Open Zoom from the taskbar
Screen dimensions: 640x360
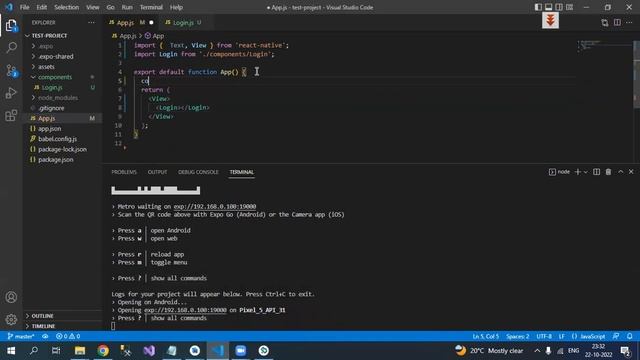(x=241, y=351)
